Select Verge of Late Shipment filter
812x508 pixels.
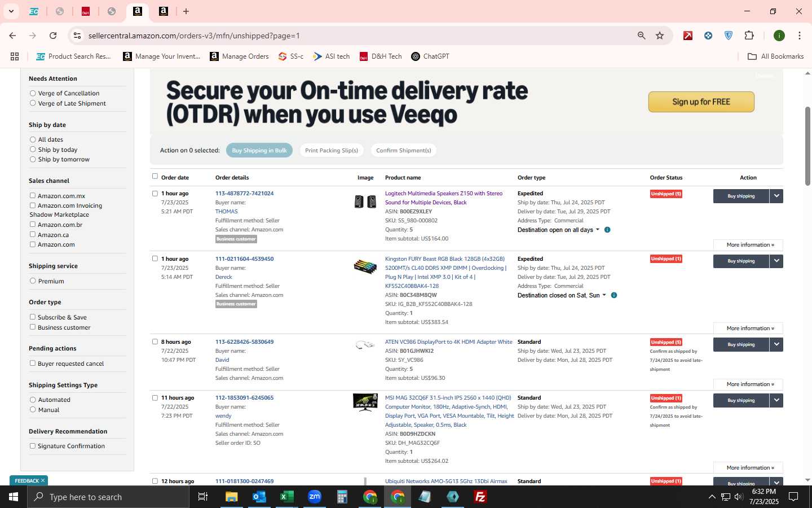[33, 103]
